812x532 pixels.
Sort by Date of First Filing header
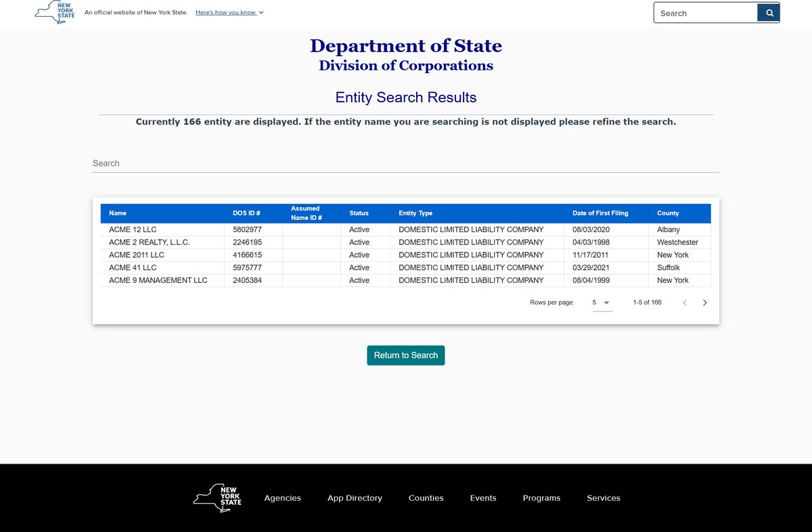click(x=600, y=213)
